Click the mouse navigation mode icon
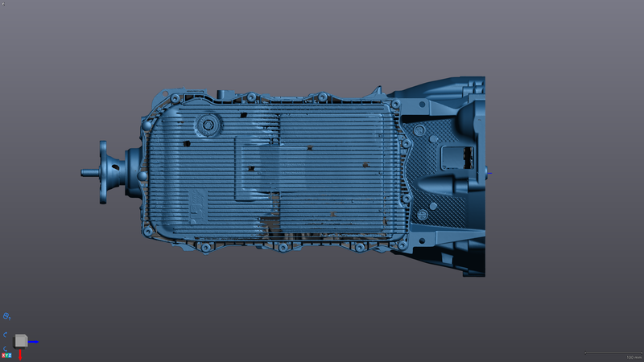The height and width of the screenshot is (362, 644). click(6, 317)
